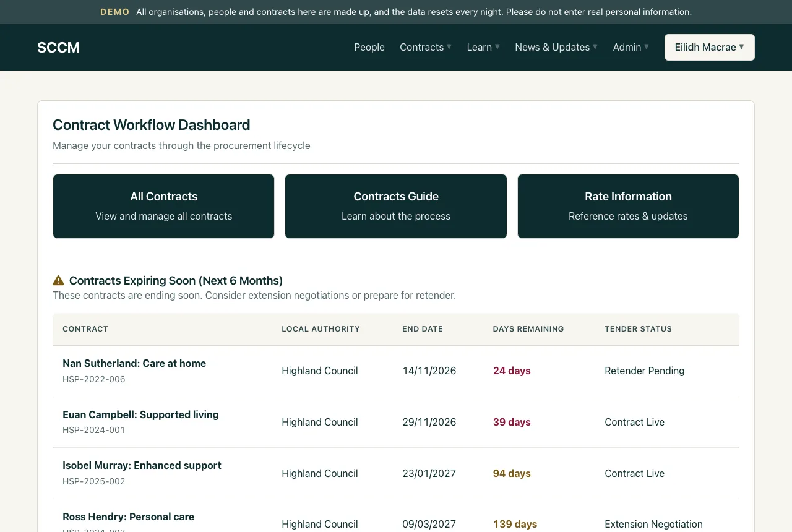Click the Extension Negotiation status
This screenshot has width=792, height=532.
pos(653,524)
